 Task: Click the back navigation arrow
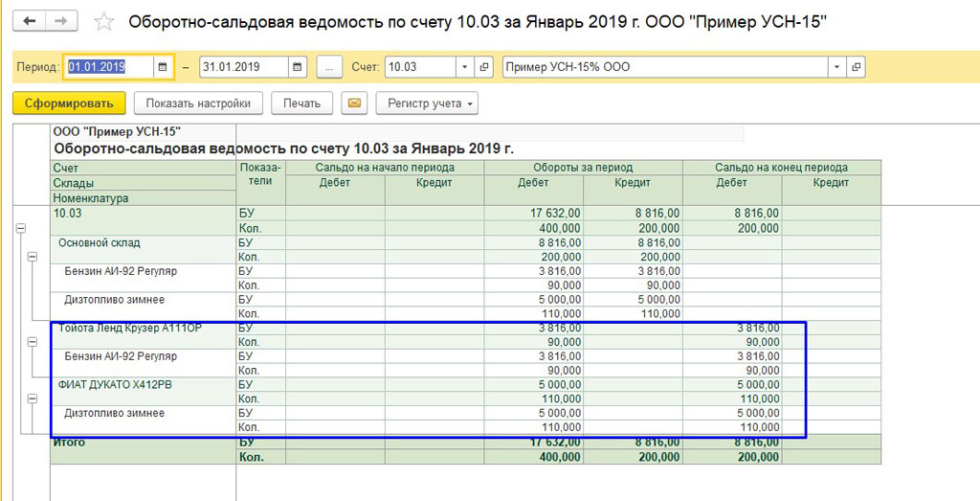31,21
